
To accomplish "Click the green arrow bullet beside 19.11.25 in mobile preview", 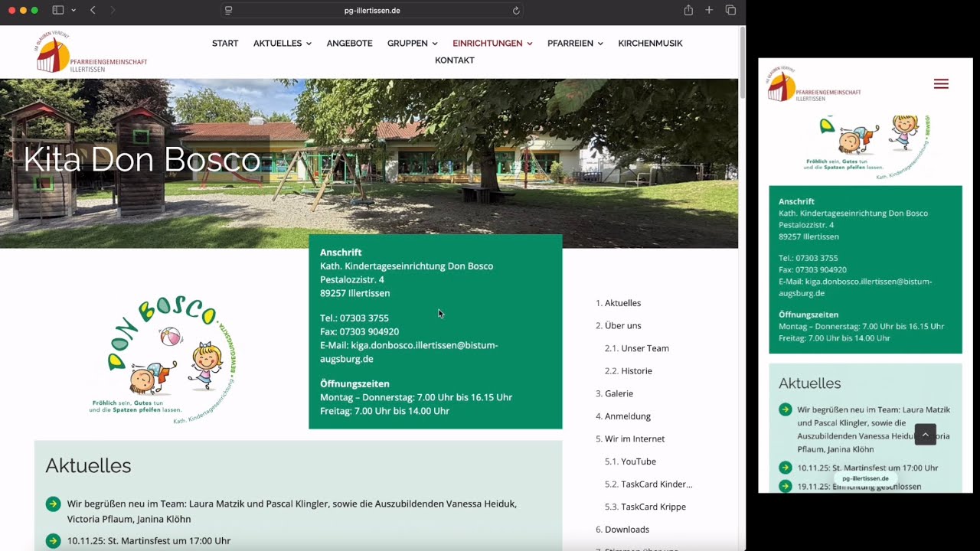I will point(785,486).
